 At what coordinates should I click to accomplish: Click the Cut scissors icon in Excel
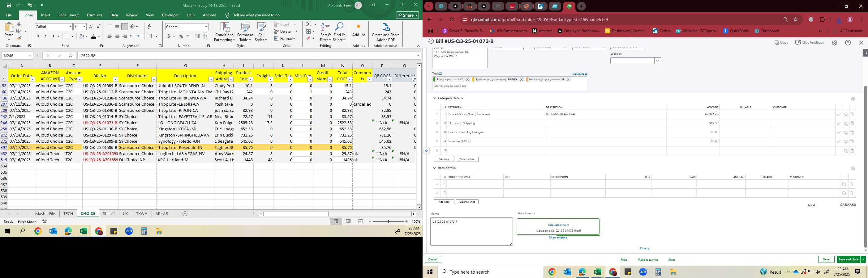point(19,24)
